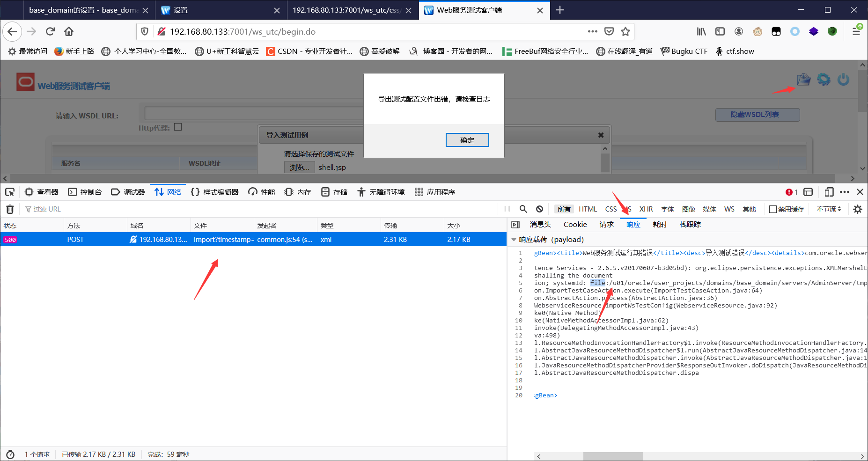The height and width of the screenshot is (461, 868).
Task: Toggle responsive design mode
Action: coord(829,192)
